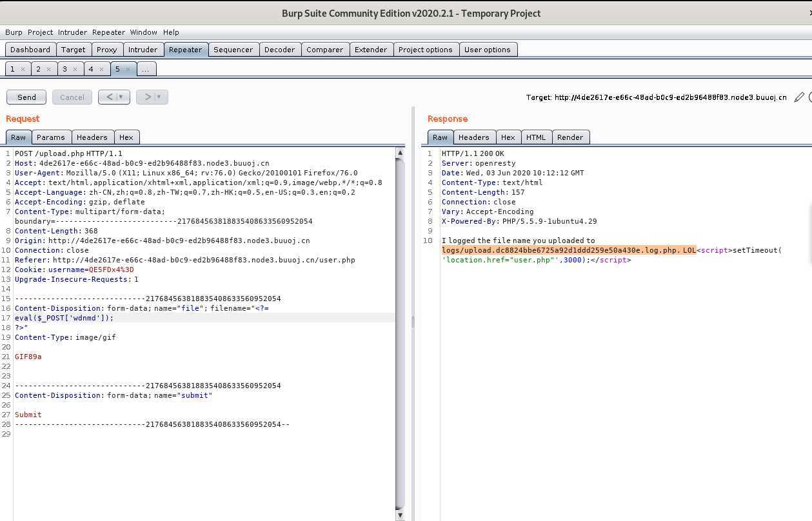Open the Help menu

pyautogui.click(x=171, y=32)
